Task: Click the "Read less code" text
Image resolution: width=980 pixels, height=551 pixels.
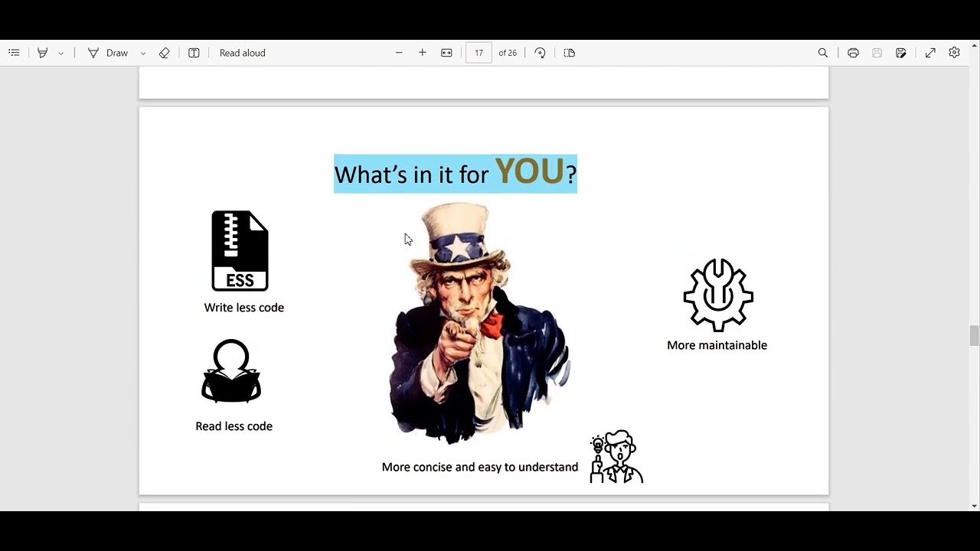Action: click(234, 426)
